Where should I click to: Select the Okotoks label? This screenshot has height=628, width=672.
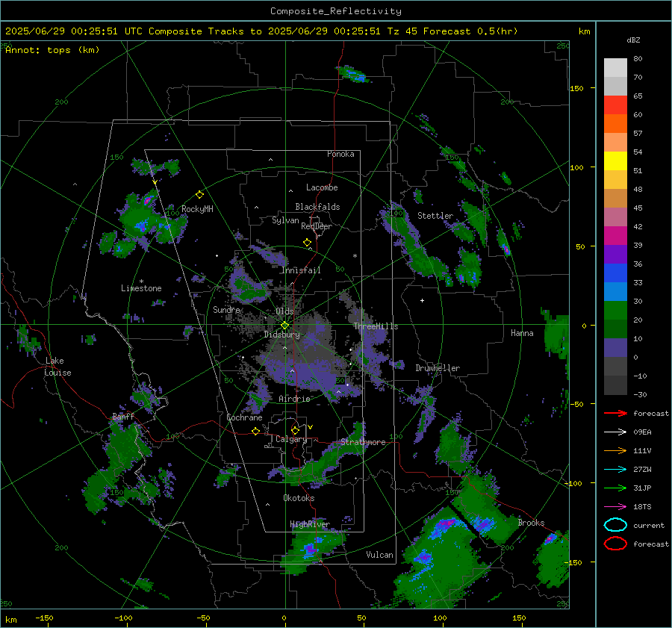click(x=299, y=498)
